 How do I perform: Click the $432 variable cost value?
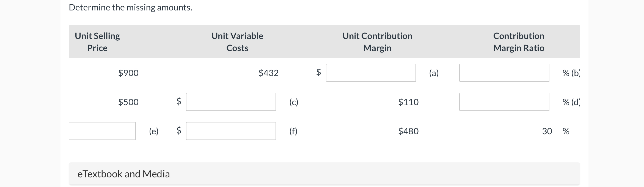[268, 73]
